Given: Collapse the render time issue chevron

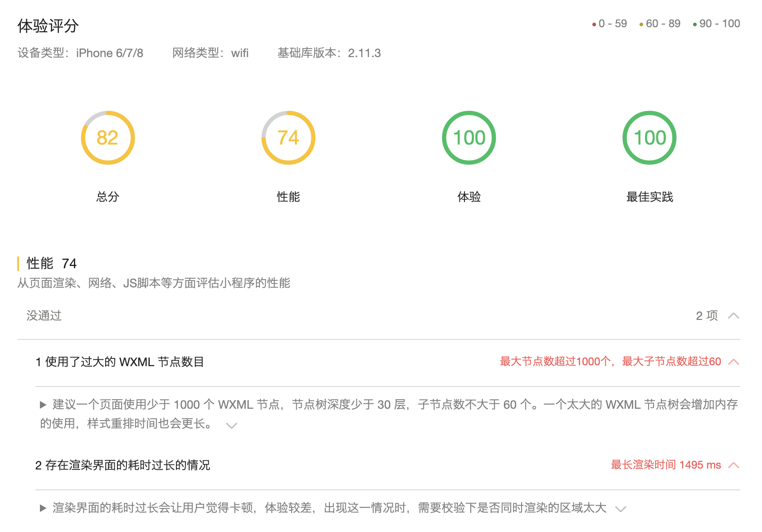Looking at the screenshot, I should coord(733,465).
